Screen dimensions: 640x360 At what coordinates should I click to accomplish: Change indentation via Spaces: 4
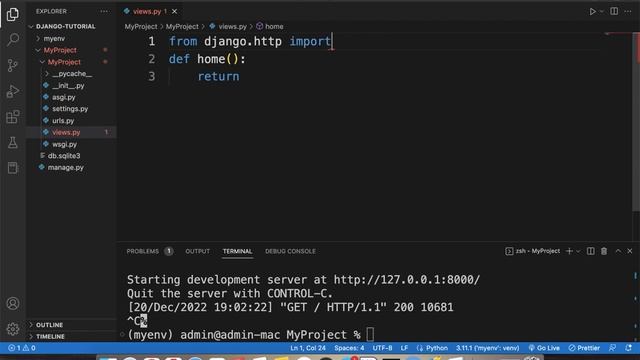[x=349, y=348]
